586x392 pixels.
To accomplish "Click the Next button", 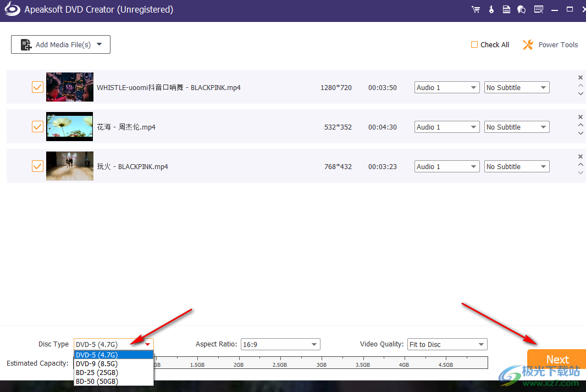I will pos(557,359).
